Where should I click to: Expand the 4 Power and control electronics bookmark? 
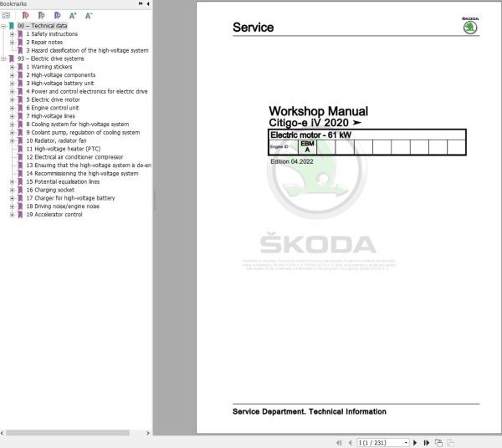pos(13,91)
